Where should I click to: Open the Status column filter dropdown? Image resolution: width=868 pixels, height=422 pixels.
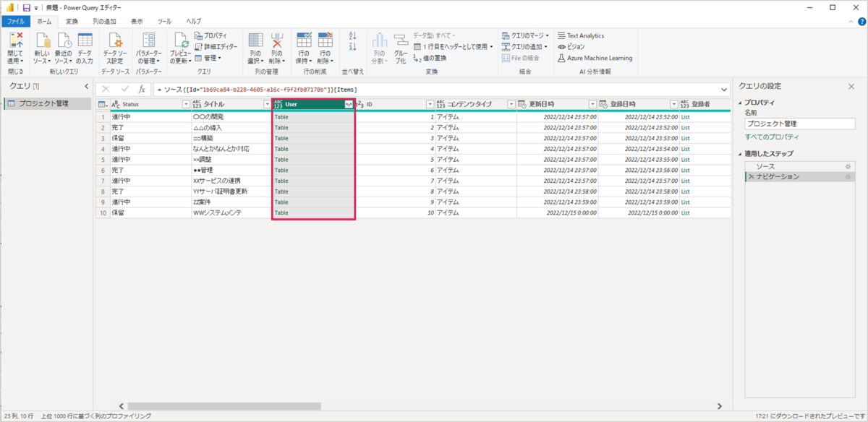pos(185,105)
